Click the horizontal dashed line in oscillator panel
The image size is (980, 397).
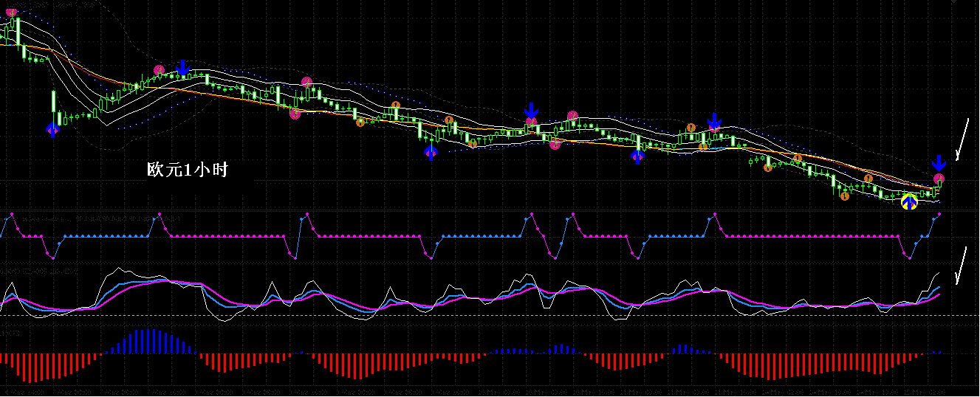click(x=487, y=316)
